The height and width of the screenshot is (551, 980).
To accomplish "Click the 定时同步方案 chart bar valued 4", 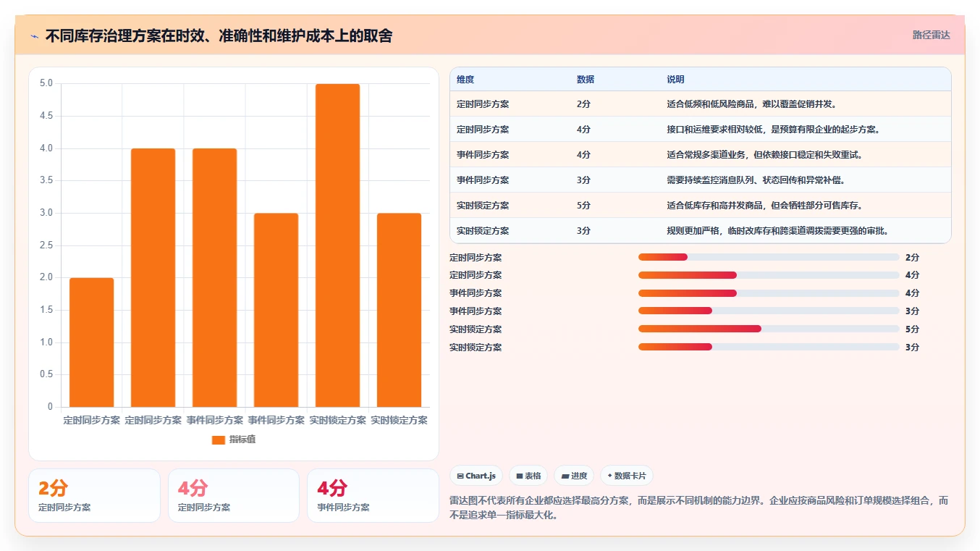I will (x=153, y=278).
